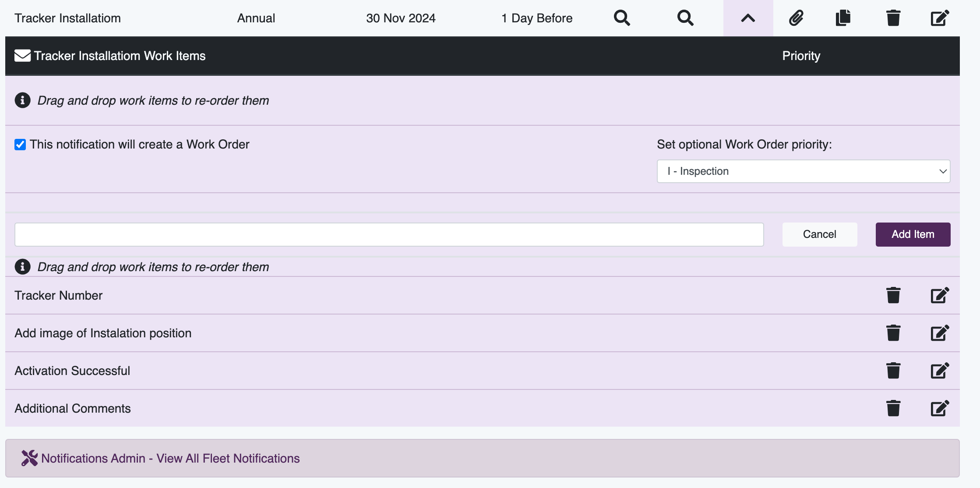
Task: Uncheck 'This notification will create a Work Order'
Action: click(20, 145)
